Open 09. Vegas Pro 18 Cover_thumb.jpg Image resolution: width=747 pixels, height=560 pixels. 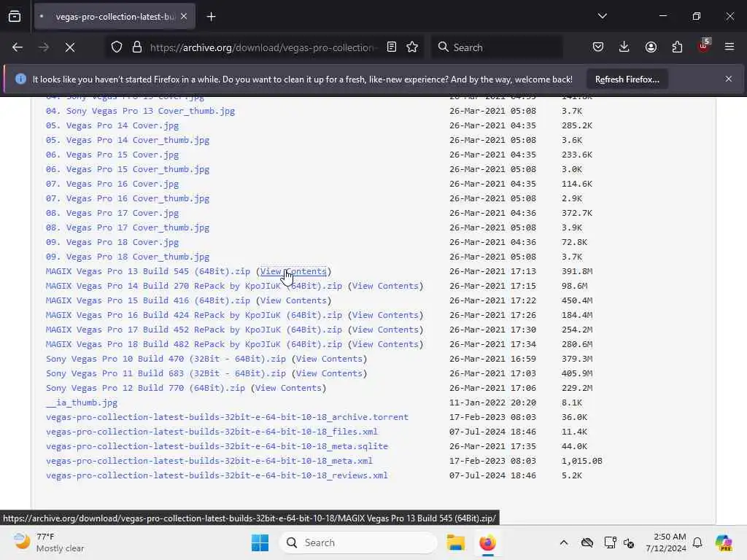[127, 257]
